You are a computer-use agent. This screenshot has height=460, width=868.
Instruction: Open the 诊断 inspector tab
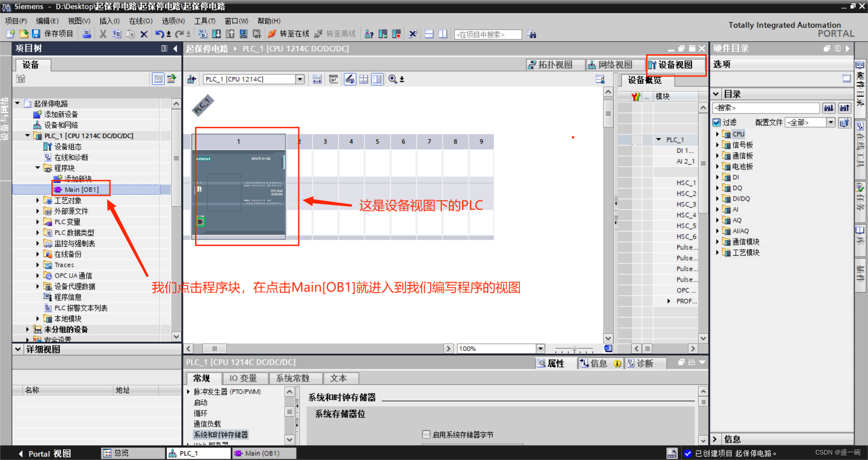click(x=645, y=363)
